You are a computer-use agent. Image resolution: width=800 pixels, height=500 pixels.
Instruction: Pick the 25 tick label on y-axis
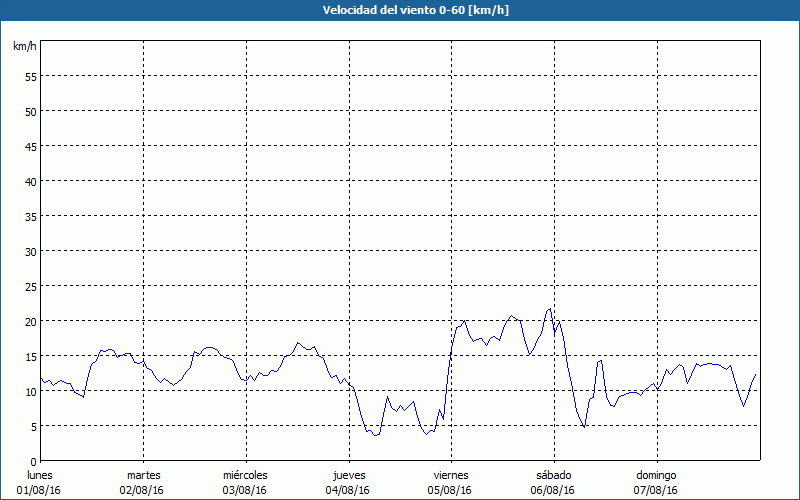point(30,286)
